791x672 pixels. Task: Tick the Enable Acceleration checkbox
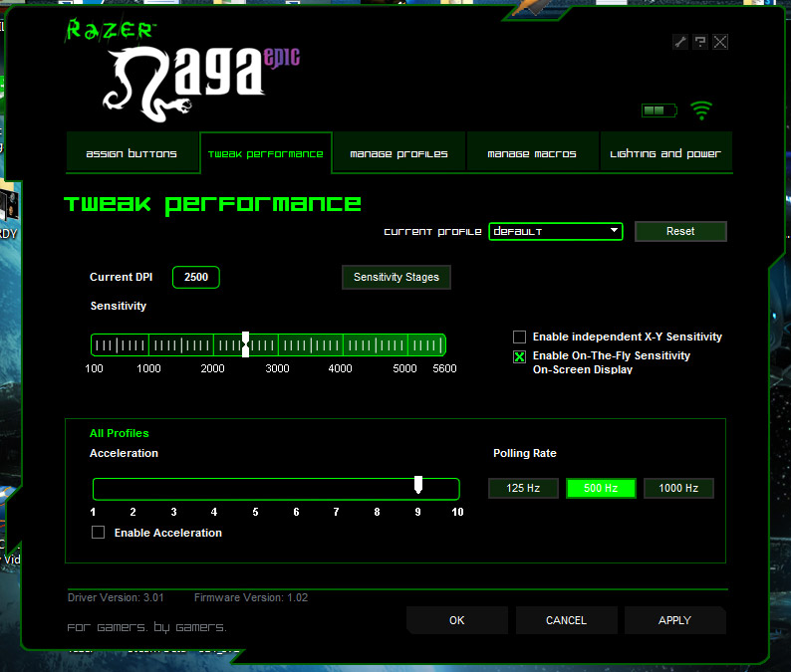(x=99, y=533)
